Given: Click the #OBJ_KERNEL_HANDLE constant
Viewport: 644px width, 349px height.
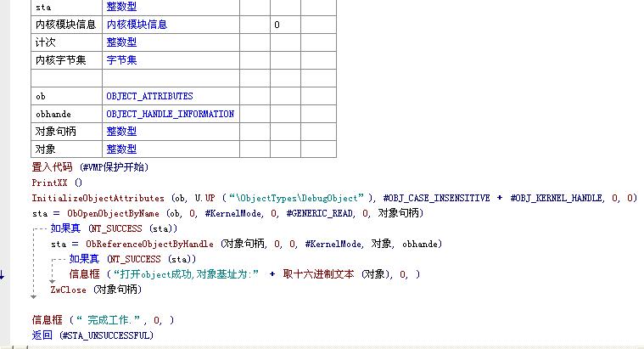Looking at the screenshot, I should click(557, 198).
